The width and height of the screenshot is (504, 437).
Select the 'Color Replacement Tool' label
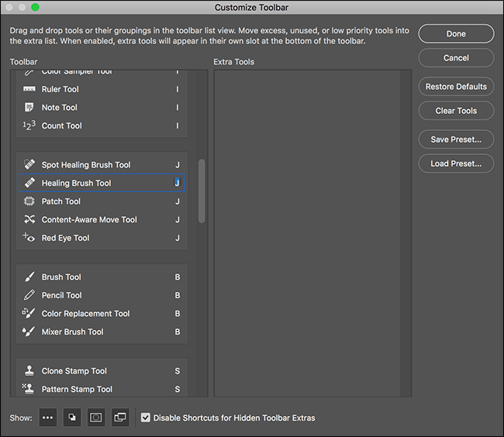86,313
